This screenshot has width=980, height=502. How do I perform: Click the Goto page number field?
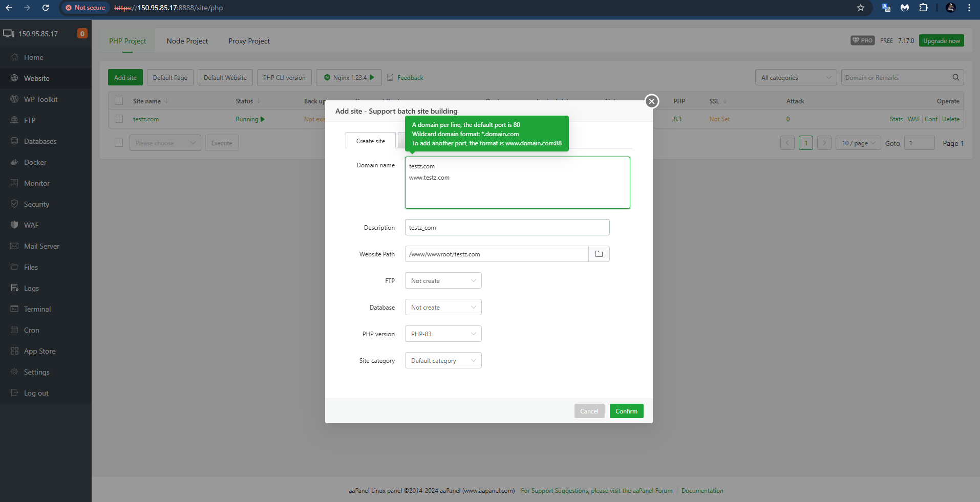[919, 143]
